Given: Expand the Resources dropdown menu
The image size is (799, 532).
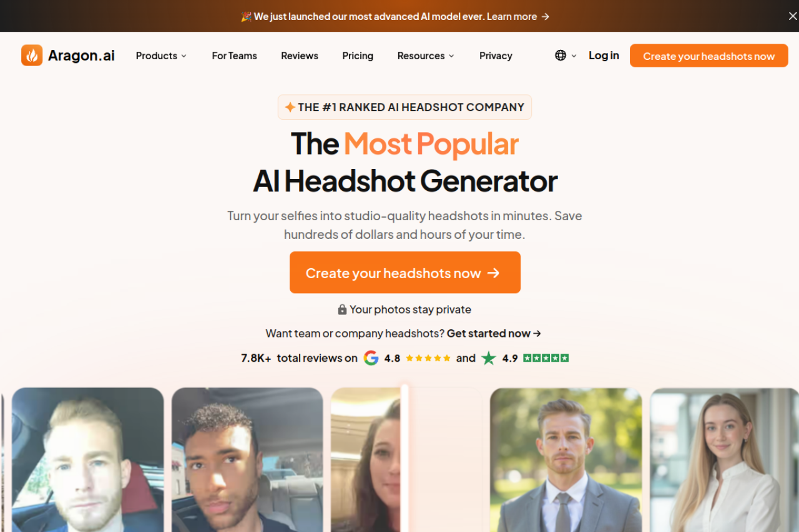Looking at the screenshot, I should [x=426, y=56].
